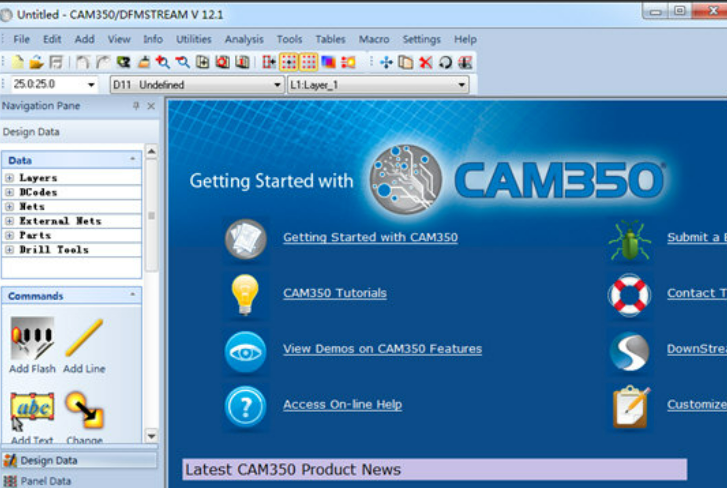Toggle the second highlighted grid-dots button
Viewport: 727px width, 488px height.
pyautogui.click(x=309, y=62)
